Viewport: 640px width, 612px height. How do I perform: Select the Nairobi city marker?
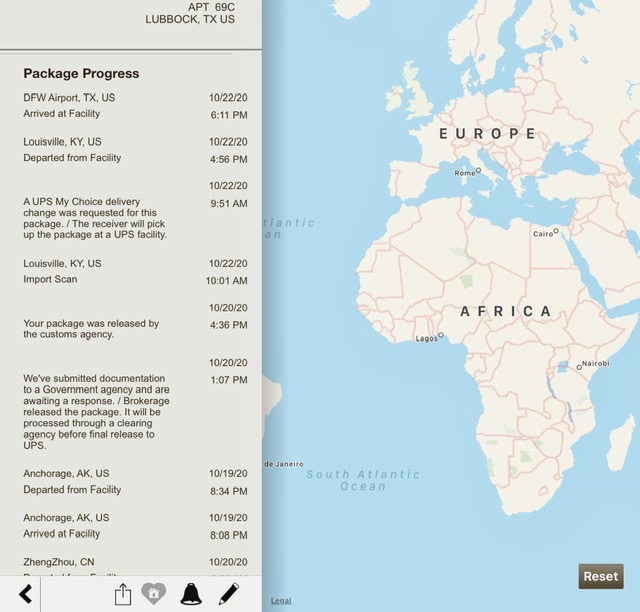579,367
